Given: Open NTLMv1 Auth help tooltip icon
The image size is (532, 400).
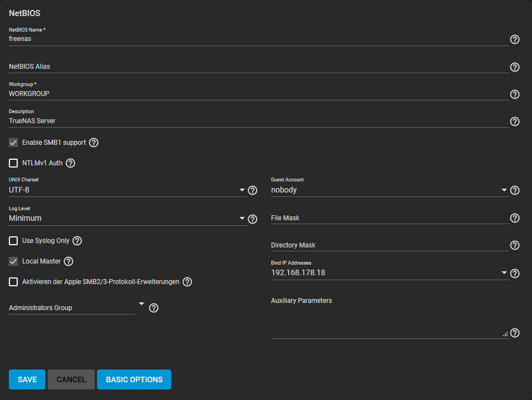Looking at the screenshot, I should 70,163.
